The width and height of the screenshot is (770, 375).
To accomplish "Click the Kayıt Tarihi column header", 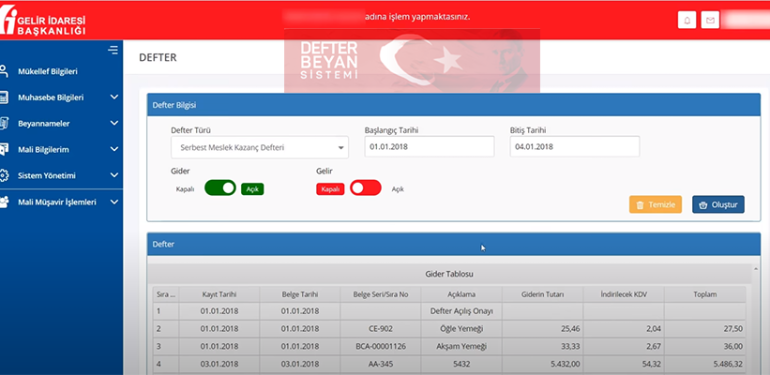I will [x=219, y=295].
